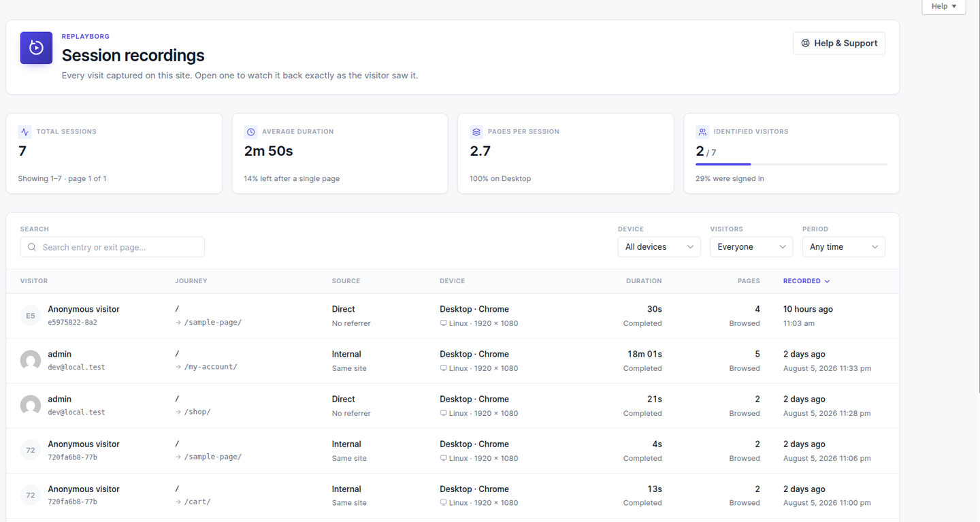Open Anonymous visitor session recorded 11:06 pm

point(453,451)
